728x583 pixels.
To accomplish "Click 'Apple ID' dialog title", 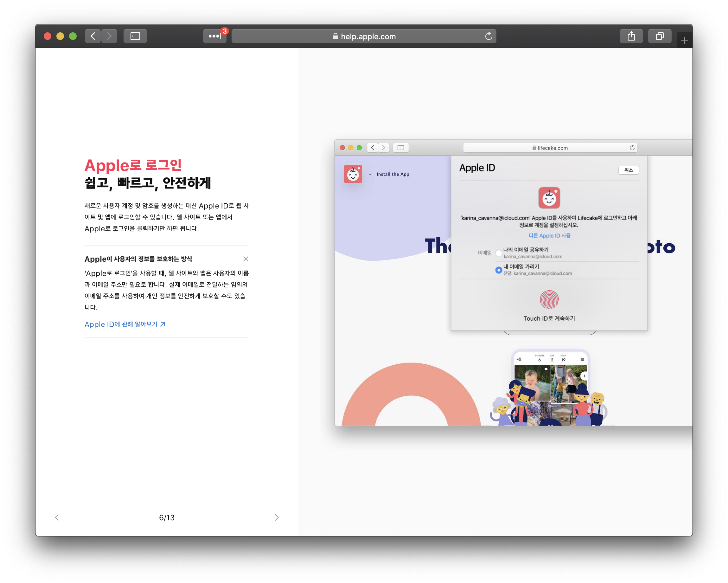I will [477, 168].
